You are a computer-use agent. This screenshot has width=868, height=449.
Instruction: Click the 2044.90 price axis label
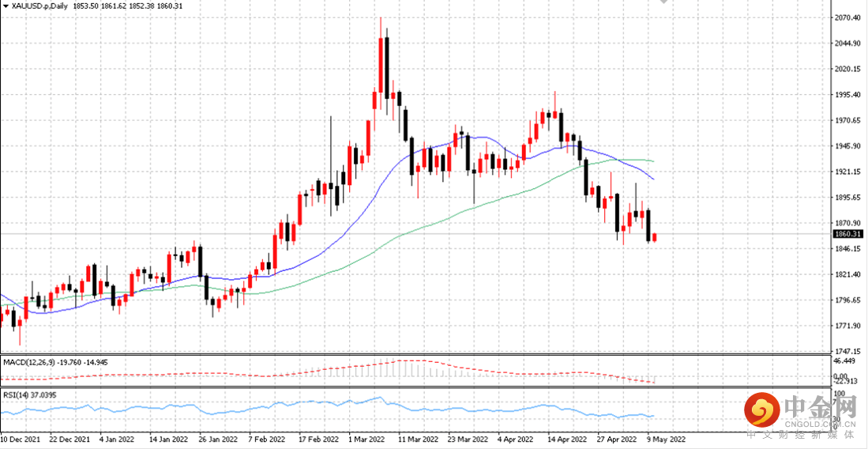(847, 43)
